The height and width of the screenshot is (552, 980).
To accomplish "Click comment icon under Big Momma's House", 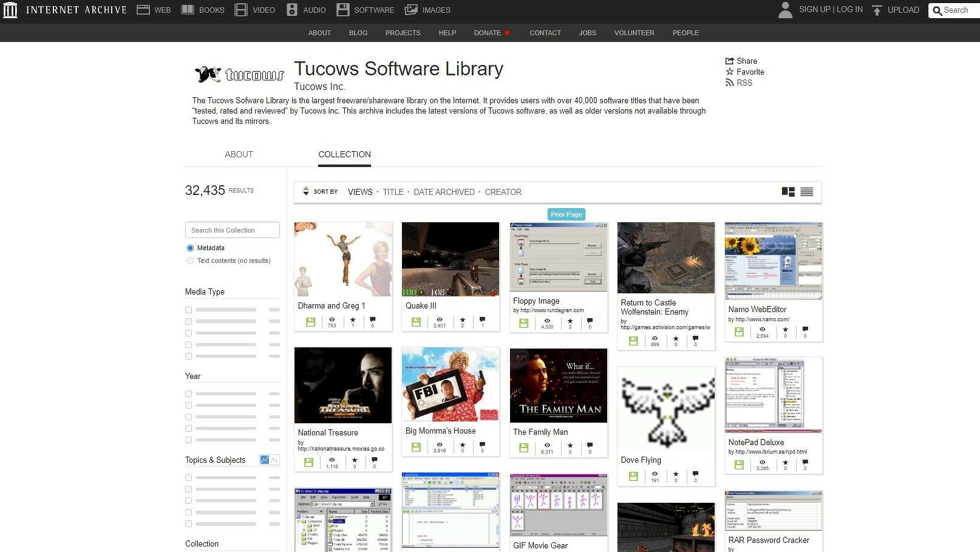I will 482,445.
